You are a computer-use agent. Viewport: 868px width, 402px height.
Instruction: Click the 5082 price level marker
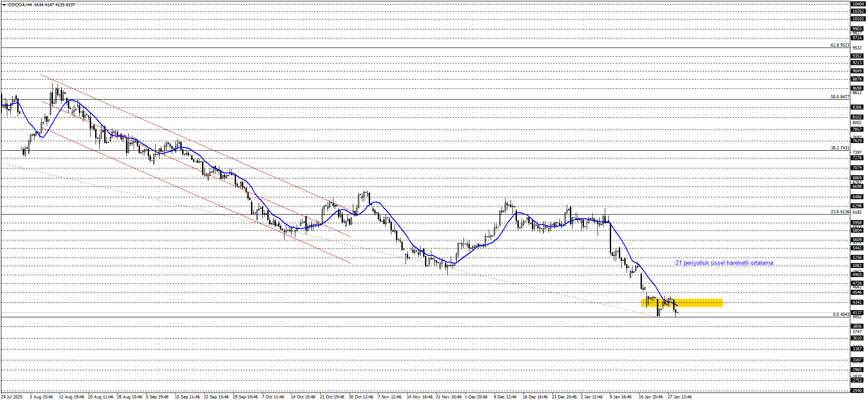857,266
